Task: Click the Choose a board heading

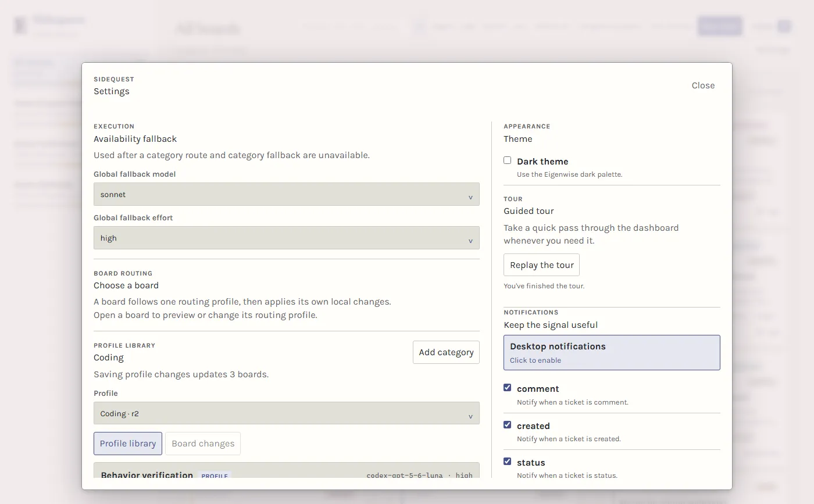Action: click(126, 285)
